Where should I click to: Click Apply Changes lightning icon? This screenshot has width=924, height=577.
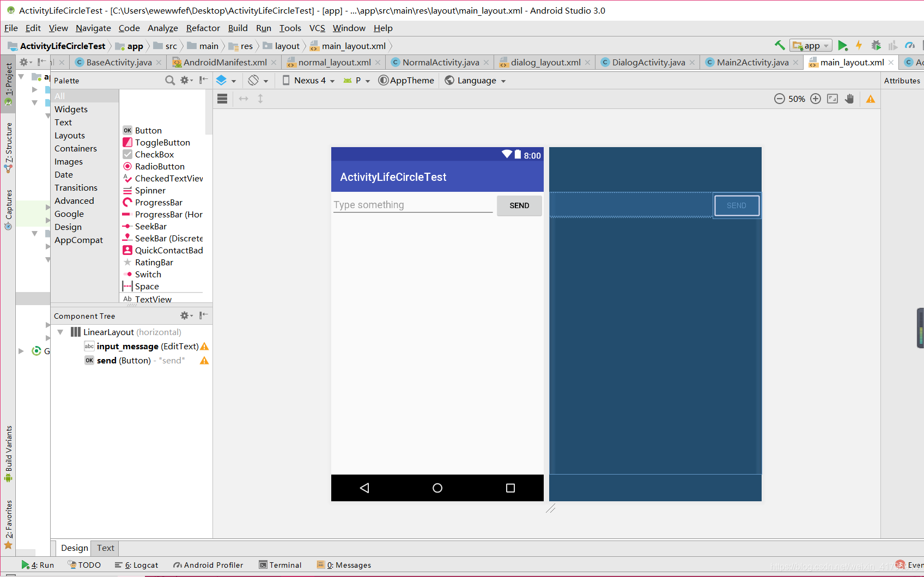859,45
